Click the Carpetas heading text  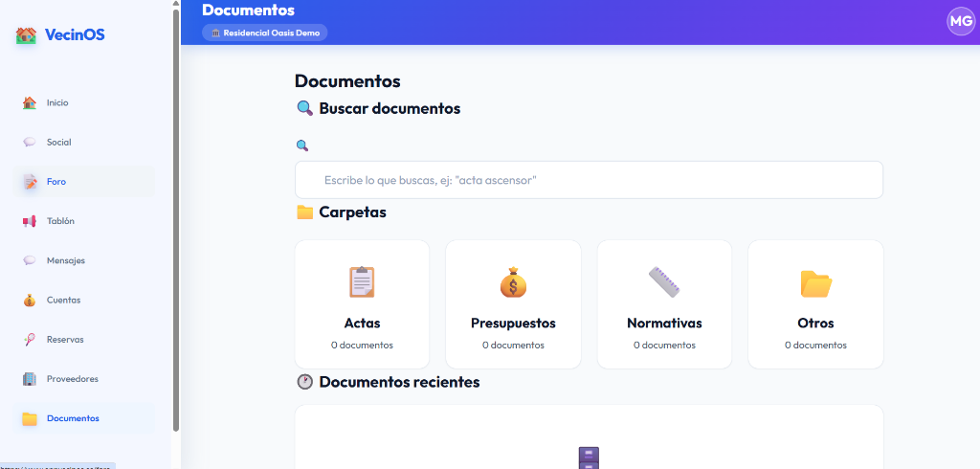tap(352, 212)
